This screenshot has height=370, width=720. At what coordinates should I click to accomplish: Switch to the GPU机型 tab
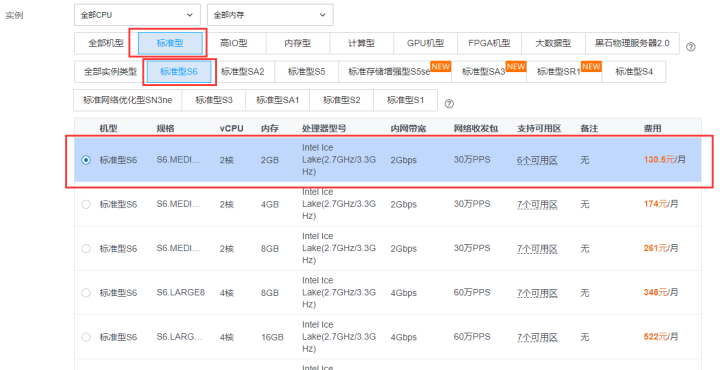[x=425, y=44]
